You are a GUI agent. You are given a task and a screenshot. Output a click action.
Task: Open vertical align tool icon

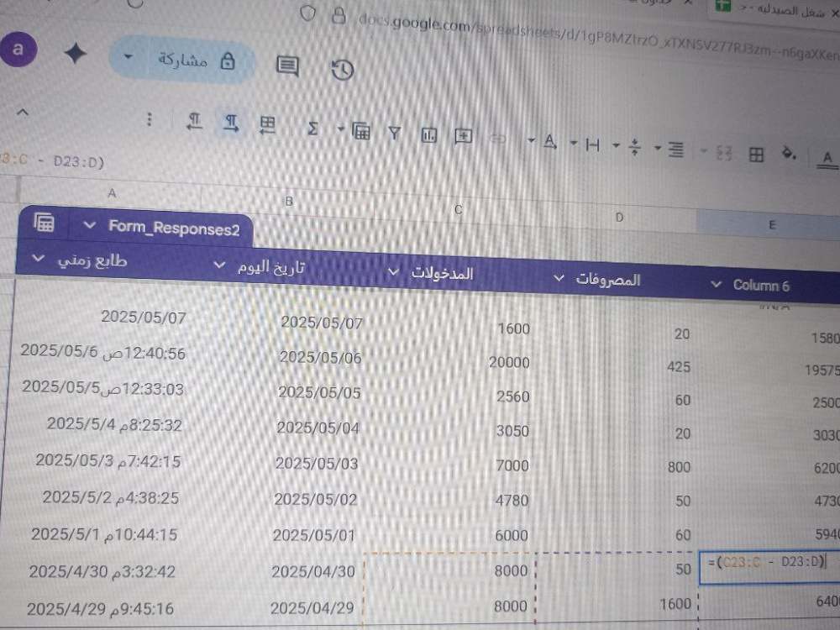click(x=635, y=147)
